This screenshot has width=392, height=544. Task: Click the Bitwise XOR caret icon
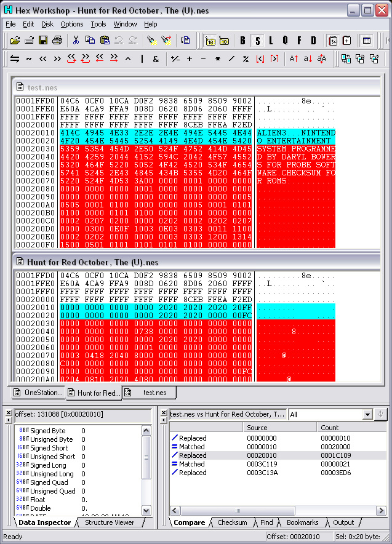pyautogui.click(x=128, y=59)
